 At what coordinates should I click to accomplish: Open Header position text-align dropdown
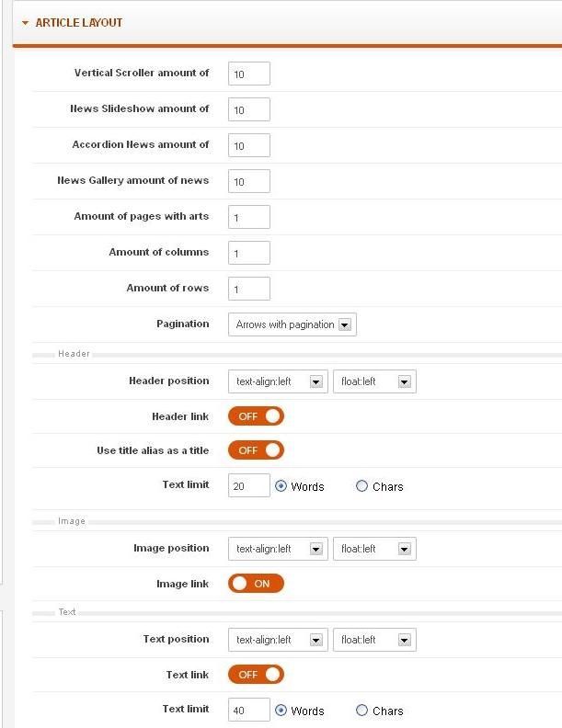pyautogui.click(x=278, y=381)
